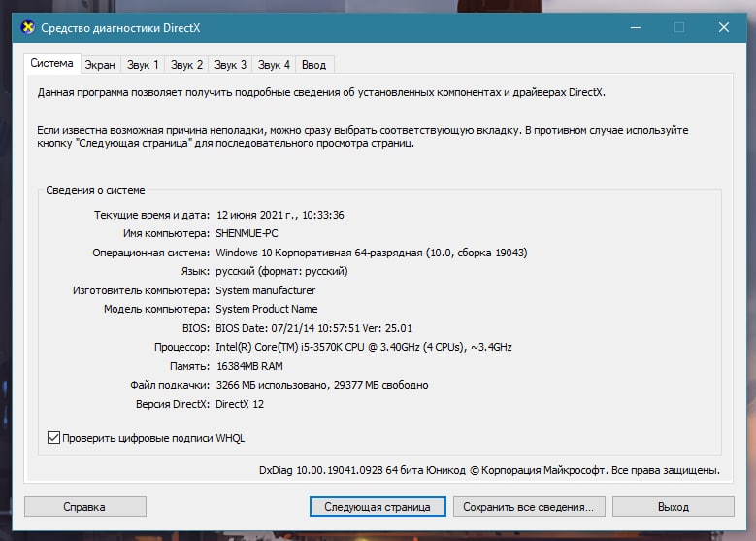The width and height of the screenshot is (756, 541).
Task: Click the Имя компьютера label
Action: [166, 233]
